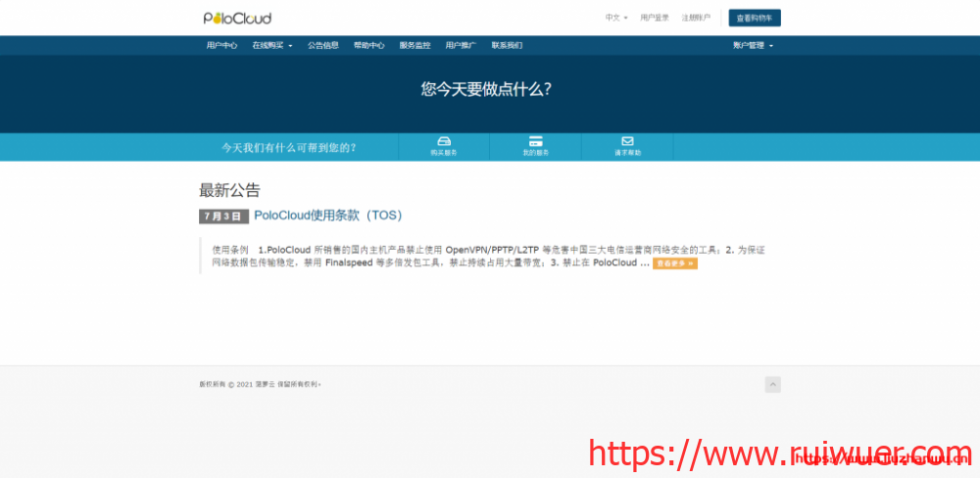
Task: Open the 用户登录 link
Action: tap(655, 18)
